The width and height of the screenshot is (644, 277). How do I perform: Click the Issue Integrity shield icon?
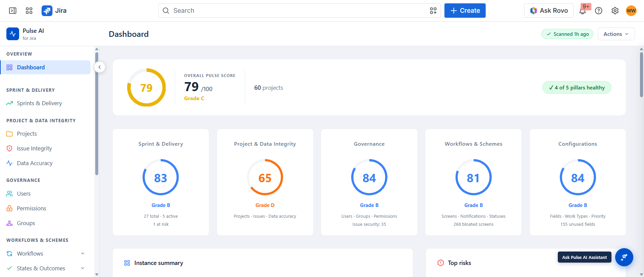tap(9, 148)
